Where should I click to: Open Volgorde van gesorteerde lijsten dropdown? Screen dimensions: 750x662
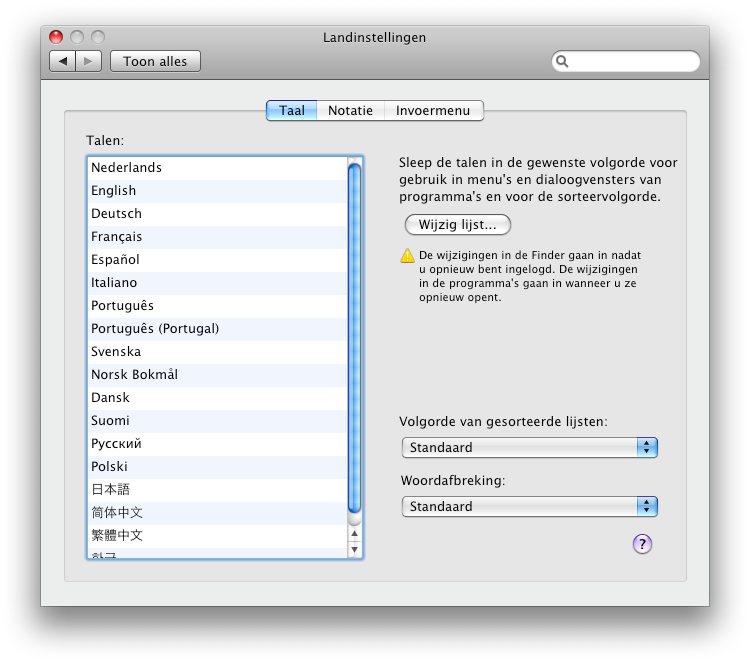530,447
